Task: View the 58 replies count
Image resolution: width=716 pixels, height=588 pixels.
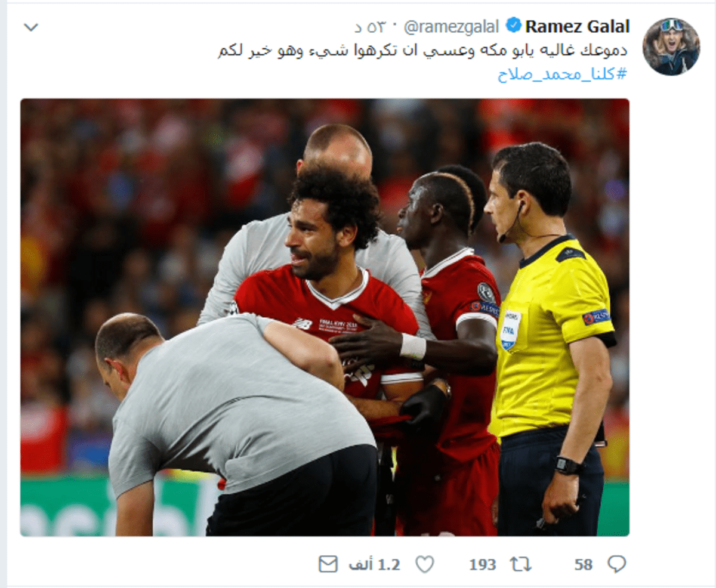Action: (x=583, y=565)
